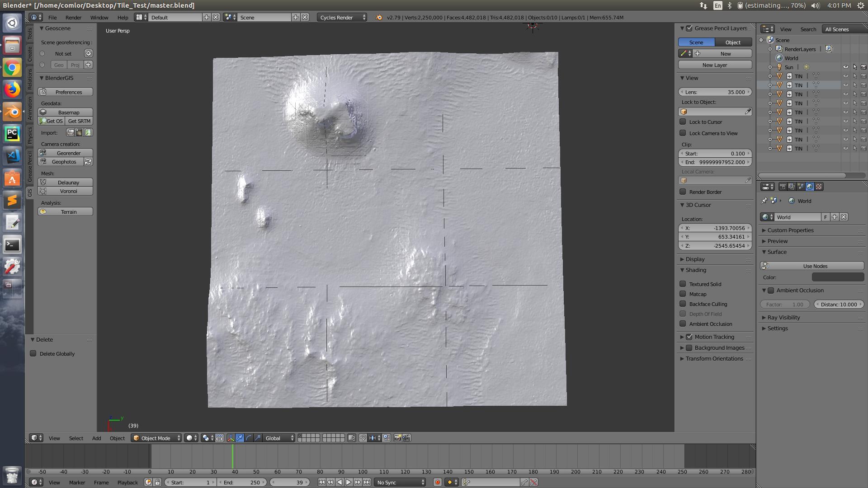868x488 pixels.
Task: Enable Lock Camera to View
Action: 683,133
